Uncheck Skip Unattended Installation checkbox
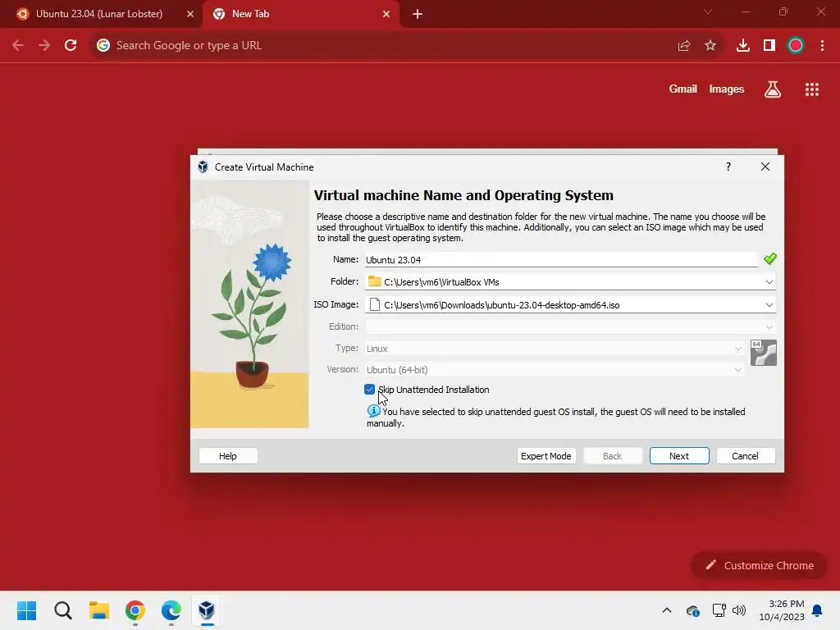The width and height of the screenshot is (840, 630). tap(369, 390)
